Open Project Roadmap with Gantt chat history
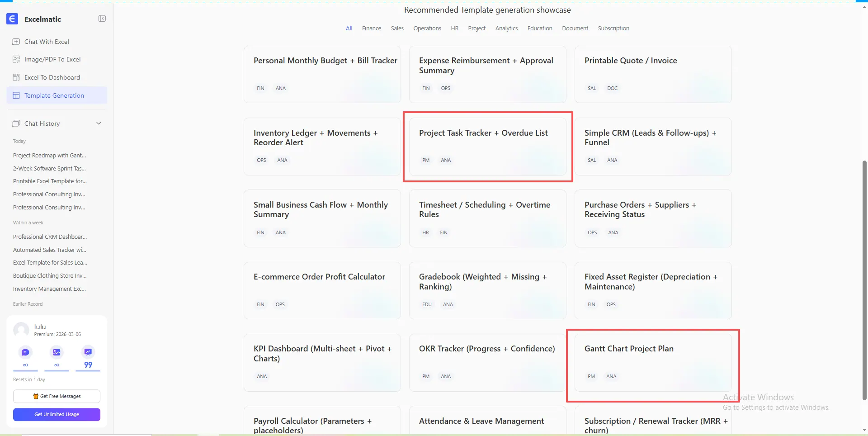Image resolution: width=868 pixels, height=436 pixels. [49, 156]
